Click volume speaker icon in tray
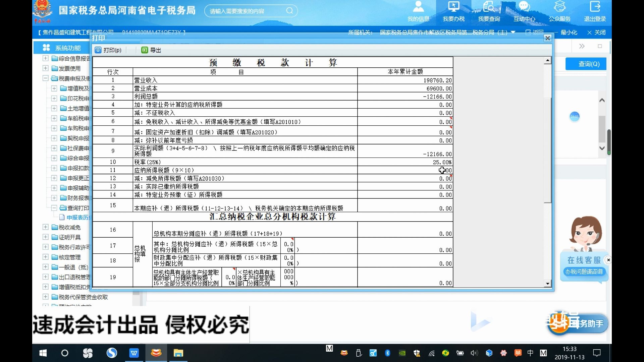 [x=474, y=353]
